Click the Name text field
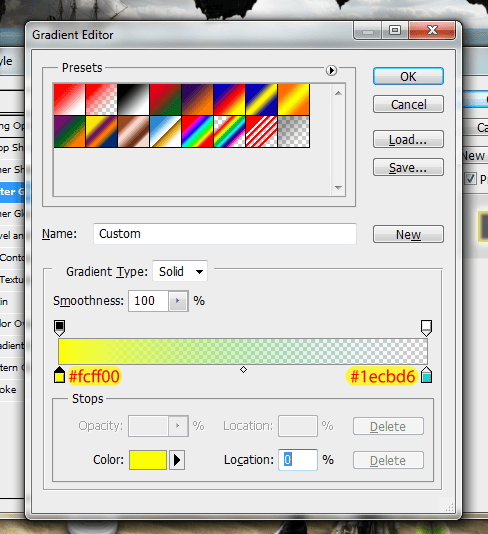488x534 pixels. (225, 234)
